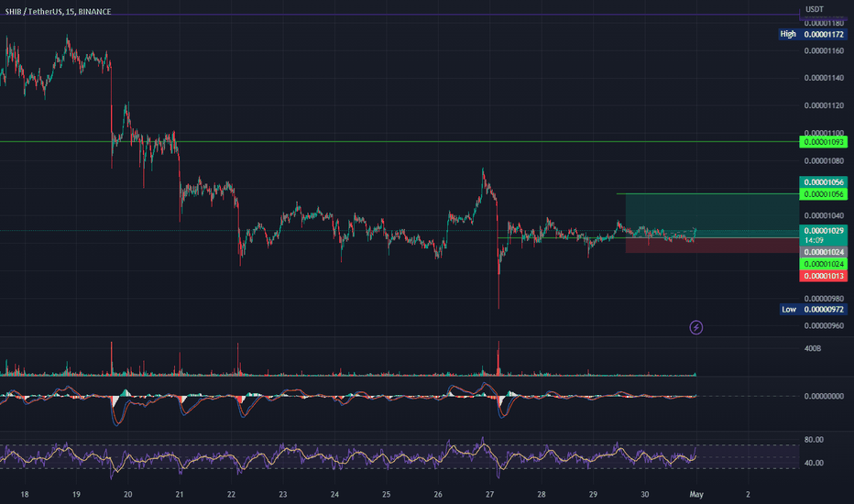Click the High 0.00001172 price label
Viewport: 854px width, 504px height.
(x=813, y=34)
